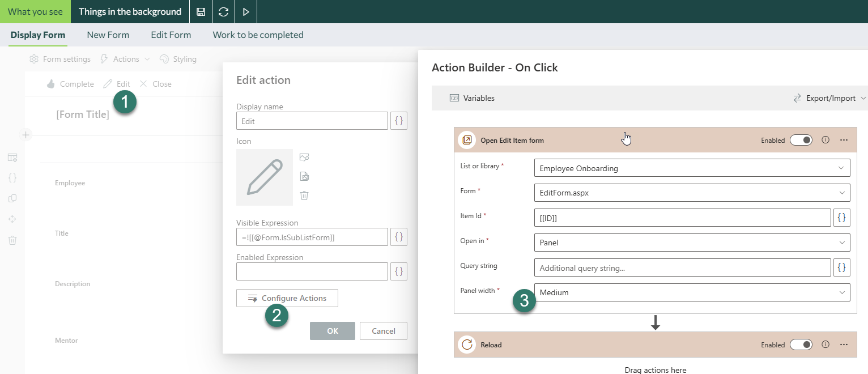This screenshot has width=868, height=374.
Task: Open expression editor for Display name
Action: pos(399,121)
